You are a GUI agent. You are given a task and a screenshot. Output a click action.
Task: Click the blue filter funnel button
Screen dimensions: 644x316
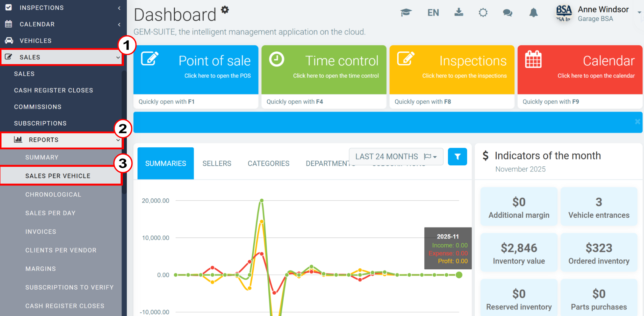(457, 157)
